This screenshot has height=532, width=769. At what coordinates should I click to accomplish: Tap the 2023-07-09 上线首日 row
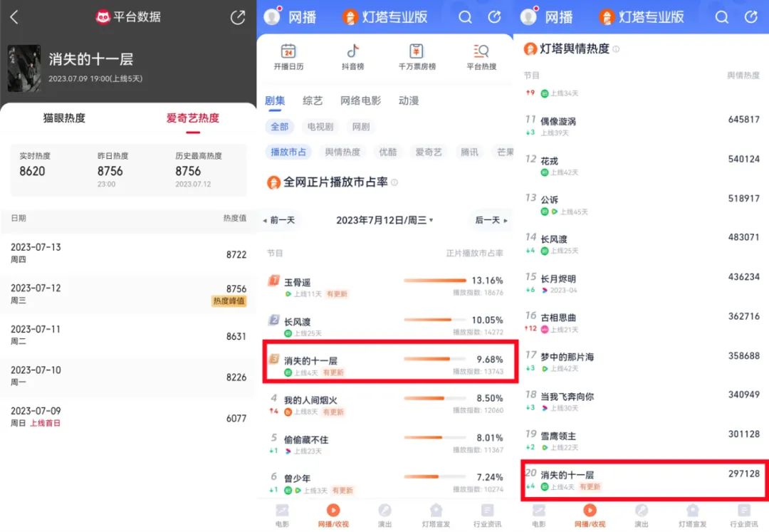click(128, 417)
